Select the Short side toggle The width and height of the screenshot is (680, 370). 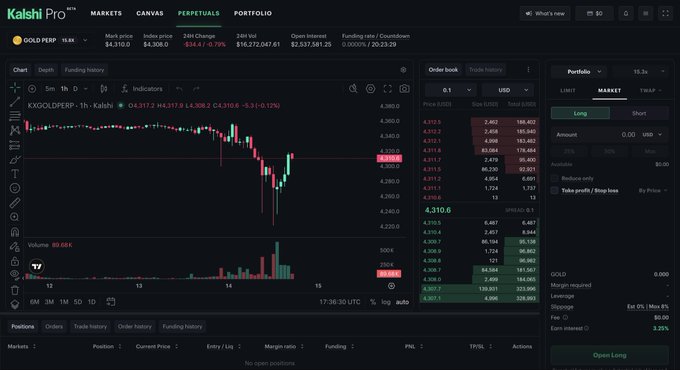click(x=639, y=113)
